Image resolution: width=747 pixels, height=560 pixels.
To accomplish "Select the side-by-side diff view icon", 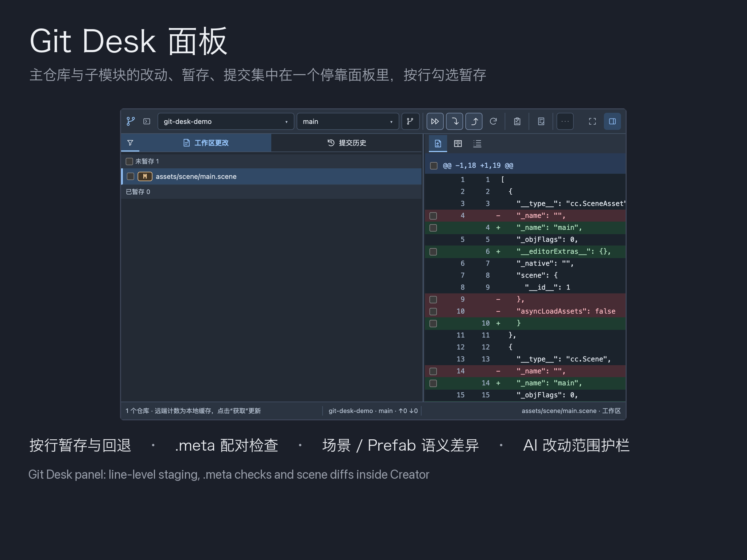I will 458,144.
